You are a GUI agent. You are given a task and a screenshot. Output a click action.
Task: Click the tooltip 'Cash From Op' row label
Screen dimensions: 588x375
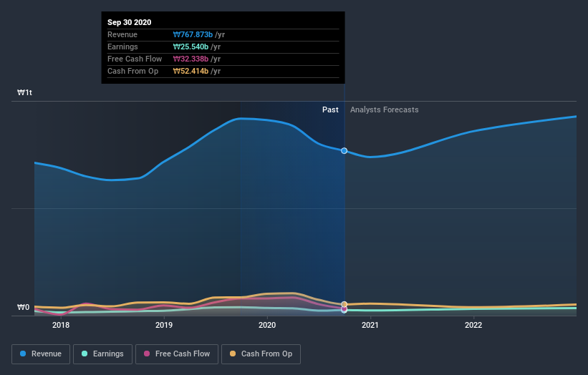[132, 71]
